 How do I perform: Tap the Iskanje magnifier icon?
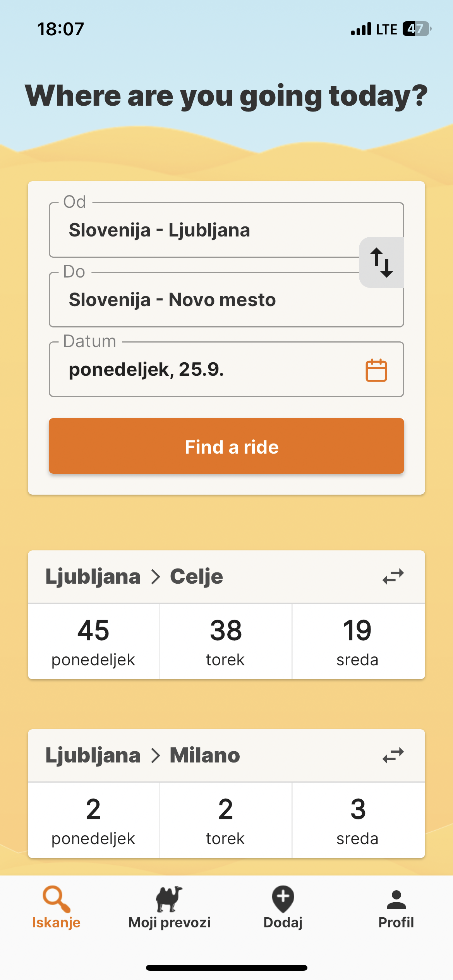[57, 899]
